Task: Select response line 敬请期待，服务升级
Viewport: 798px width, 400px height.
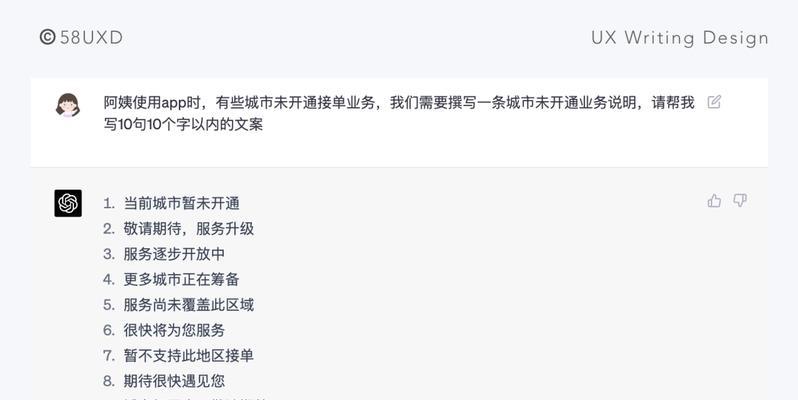Action: [x=188, y=228]
